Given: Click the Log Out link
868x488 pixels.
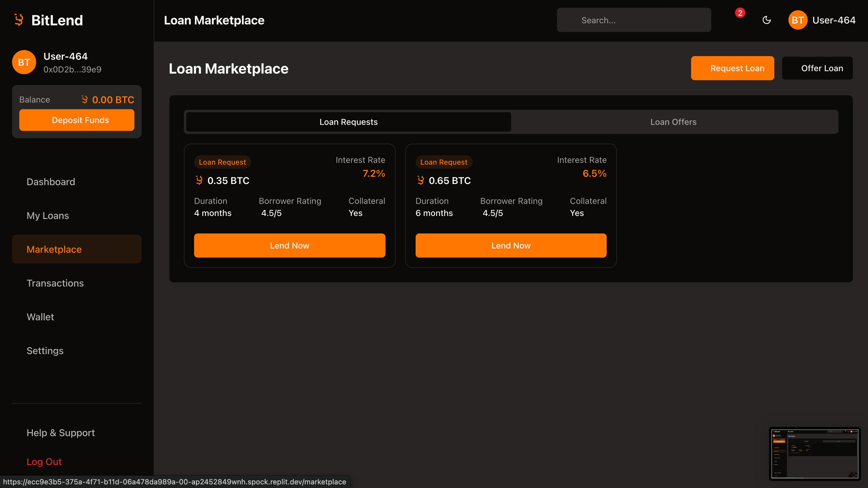Looking at the screenshot, I should 44,462.
